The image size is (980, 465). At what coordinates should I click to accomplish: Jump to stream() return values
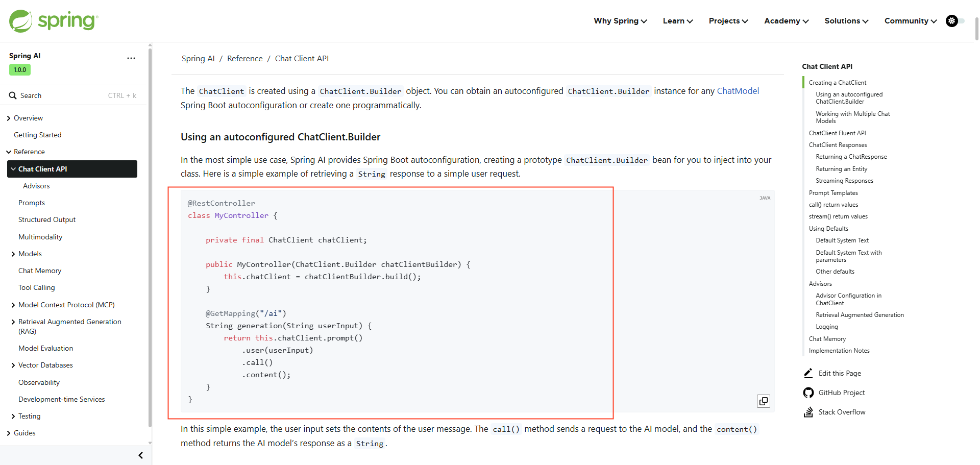coord(838,216)
